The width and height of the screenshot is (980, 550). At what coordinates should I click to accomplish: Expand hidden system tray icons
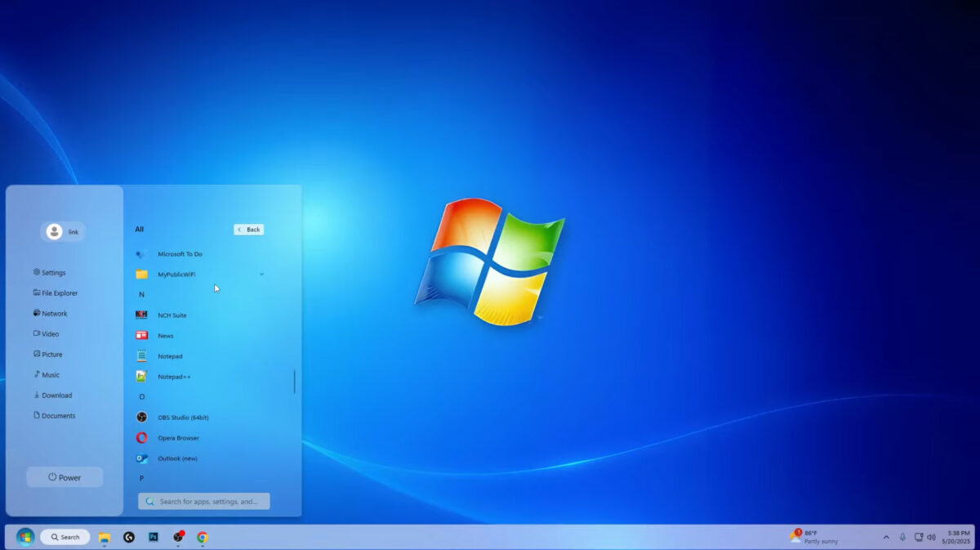click(885, 537)
